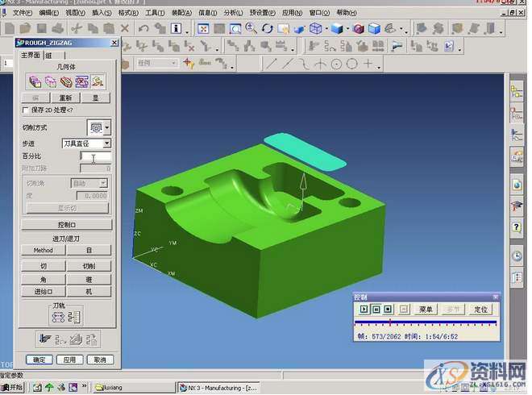Click the Method button under 进刀/退刀
The width and height of the screenshot is (532, 395).
coord(43,251)
